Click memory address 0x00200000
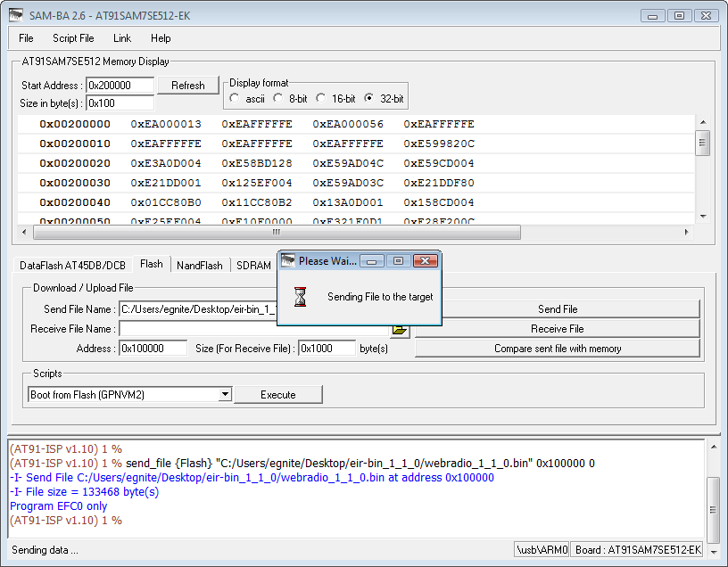Image resolution: width=728 pixels, height=567 pixels. [x=75, y=124]
